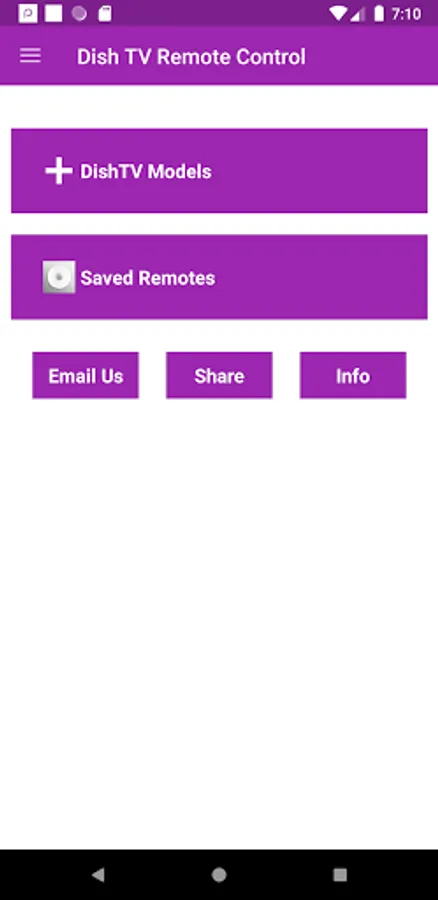Tap the disc icon beside Saved Remotes
Viewport: 438px width, 900px height.
pos(59,277)
